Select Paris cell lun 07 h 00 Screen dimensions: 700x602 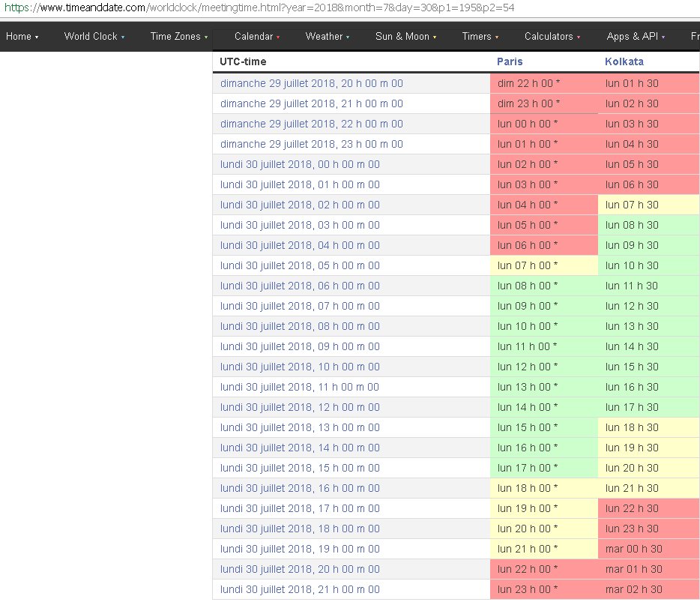pyautogui.click(x=544, y=265)
